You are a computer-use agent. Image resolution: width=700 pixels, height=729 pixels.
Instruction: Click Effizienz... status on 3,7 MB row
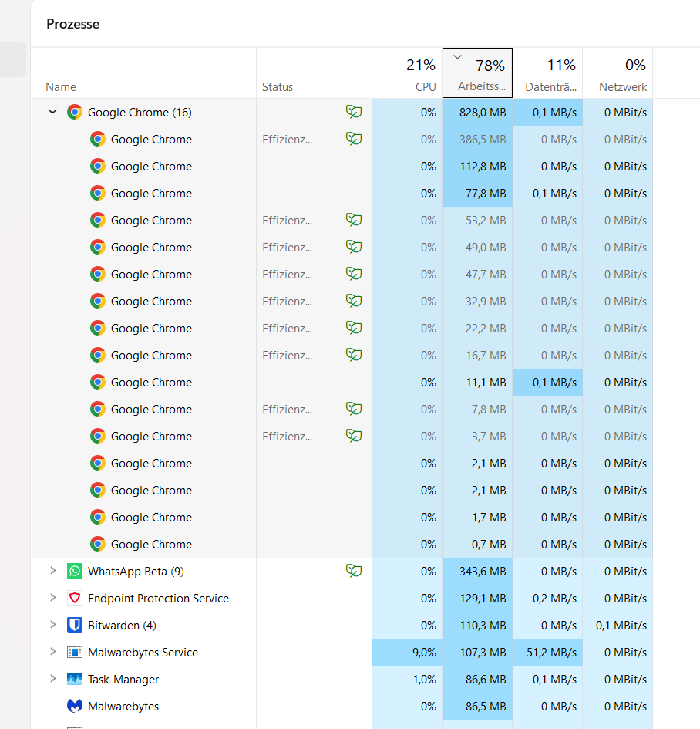click(287, 436)
